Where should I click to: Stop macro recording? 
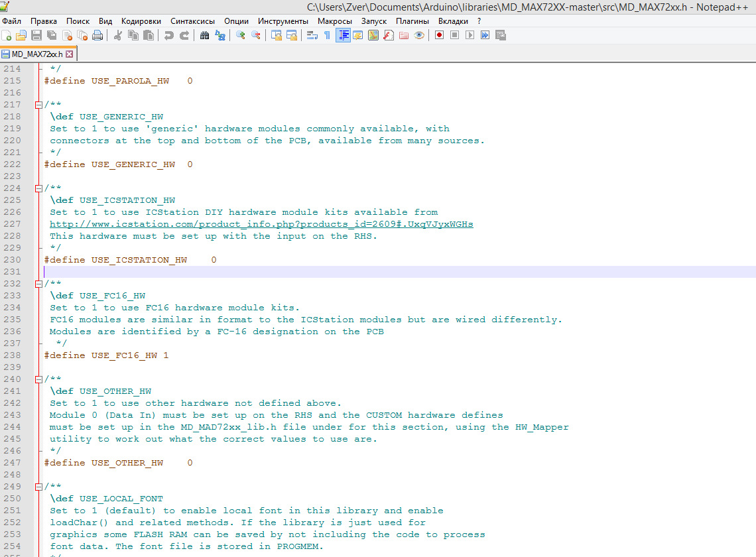pyautogui.click(x=454, y=35)
